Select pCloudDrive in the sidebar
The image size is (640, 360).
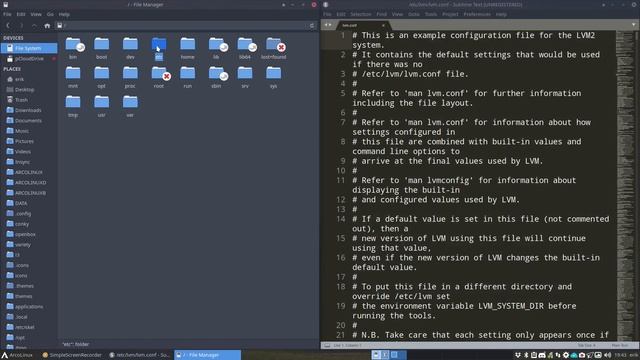[x=29, y=59]
